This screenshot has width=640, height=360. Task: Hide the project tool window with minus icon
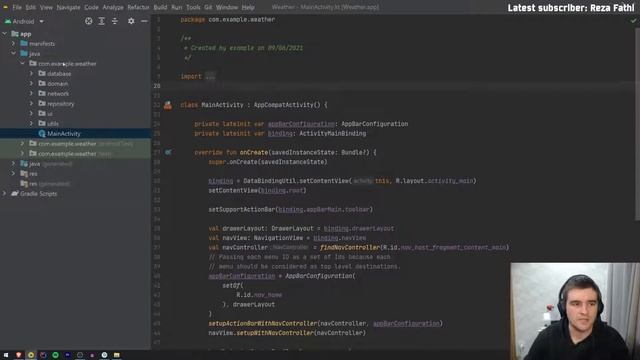pyautogui.click(x=144, y=21)
